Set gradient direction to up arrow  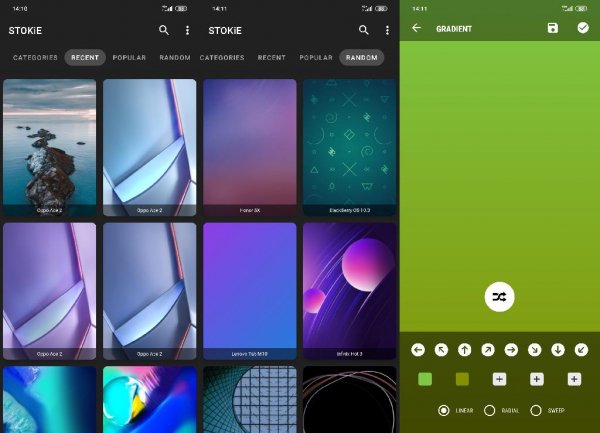click(x=465, y=350)
